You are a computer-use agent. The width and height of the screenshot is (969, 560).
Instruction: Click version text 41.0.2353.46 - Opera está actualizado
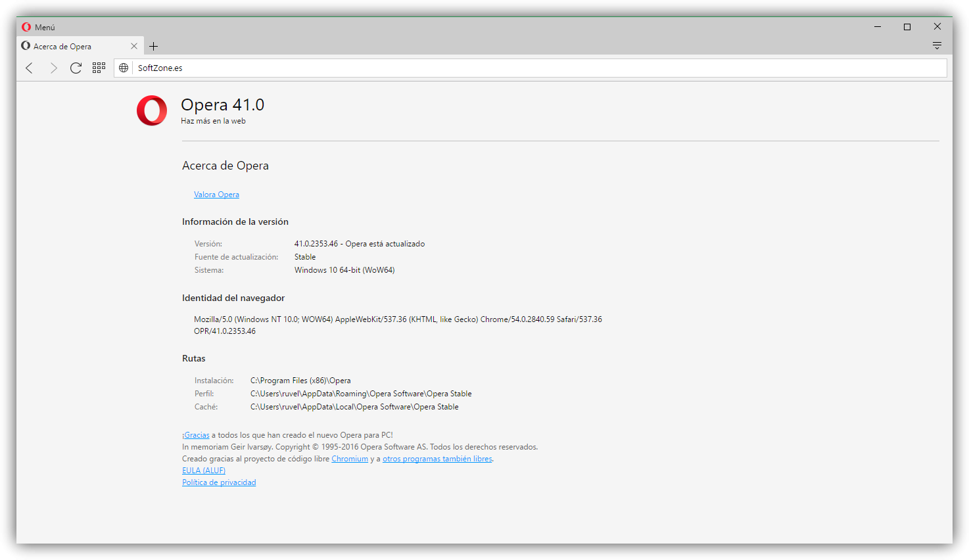pos(360,244)
